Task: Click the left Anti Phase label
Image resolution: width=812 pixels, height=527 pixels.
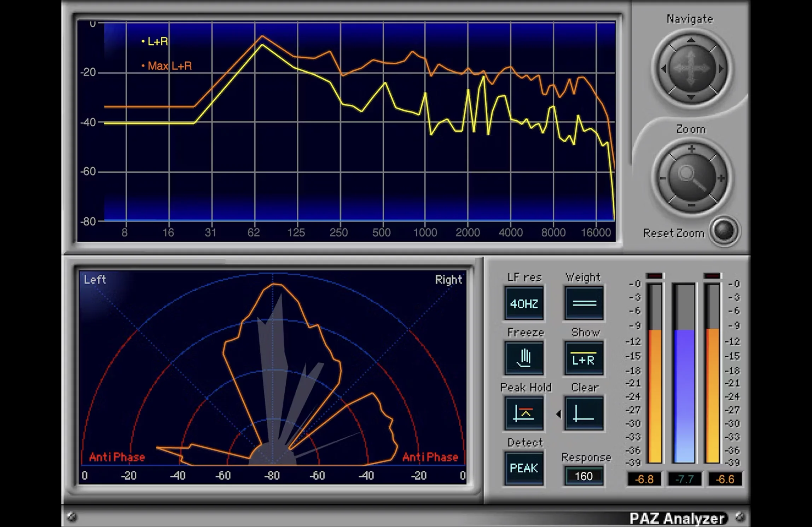Action: 117,457
